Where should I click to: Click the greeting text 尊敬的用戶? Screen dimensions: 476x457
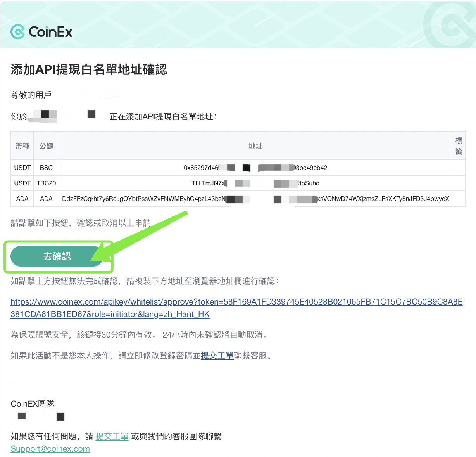point(31,95)
